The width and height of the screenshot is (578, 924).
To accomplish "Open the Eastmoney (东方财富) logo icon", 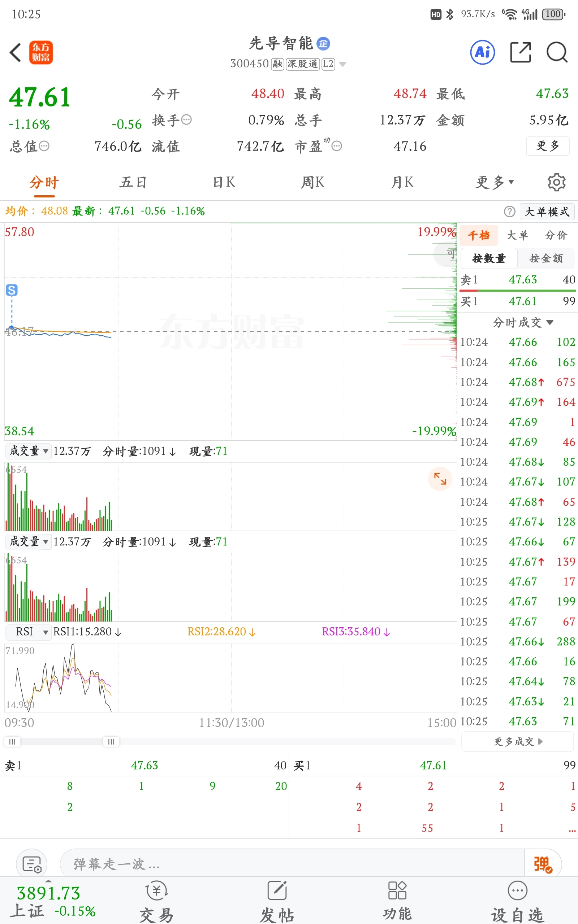I will coord(41,52).
